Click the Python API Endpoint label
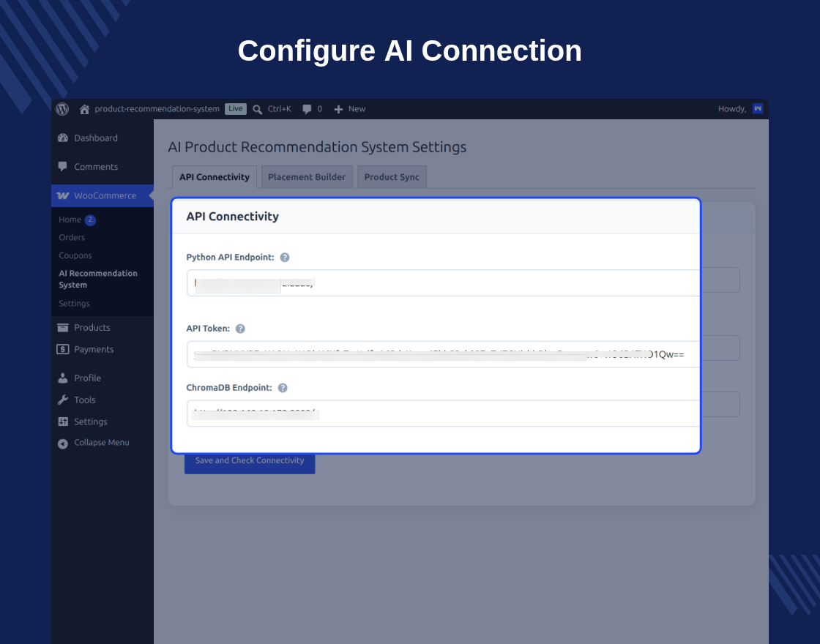The height and width of the screenshot is (644, 820). [x=230, y=257]
